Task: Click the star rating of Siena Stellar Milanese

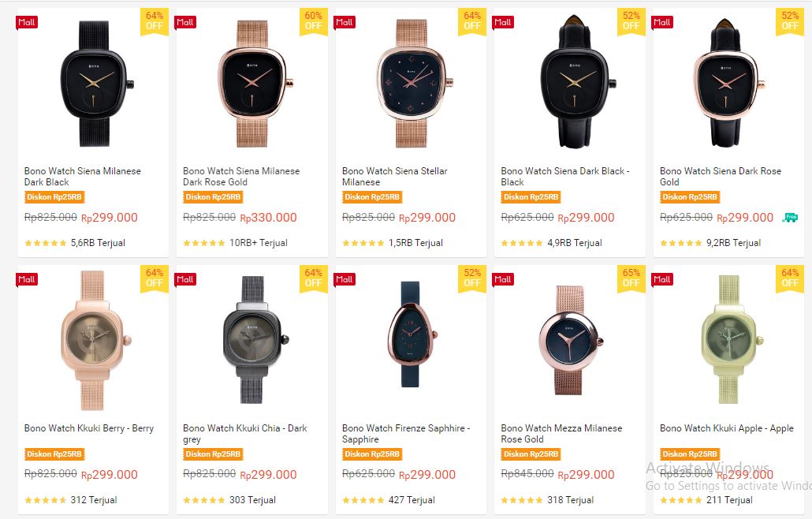Action: point(363,243)
